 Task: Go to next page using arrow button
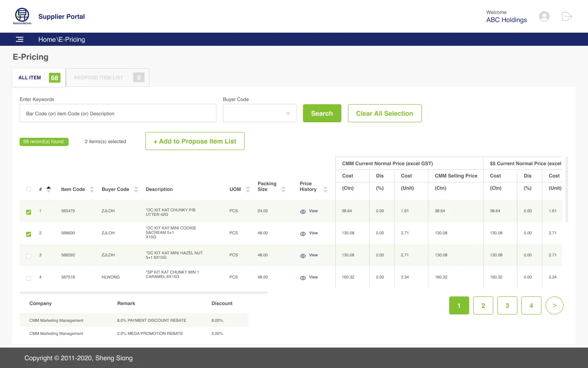coord(554,305)
